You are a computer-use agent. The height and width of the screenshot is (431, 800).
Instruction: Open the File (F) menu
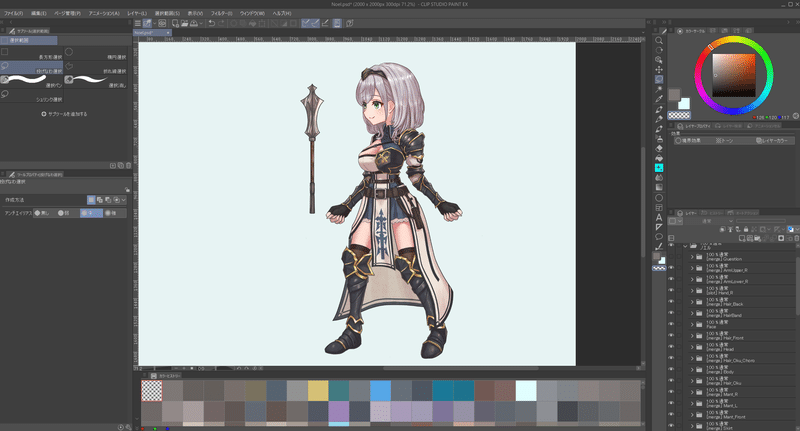click(13, 13)
